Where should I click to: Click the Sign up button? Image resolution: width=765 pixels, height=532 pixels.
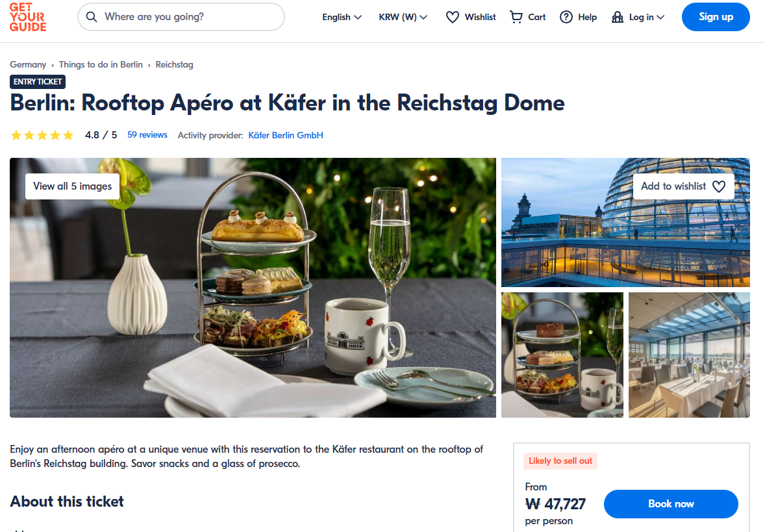(x=715, y=17)
